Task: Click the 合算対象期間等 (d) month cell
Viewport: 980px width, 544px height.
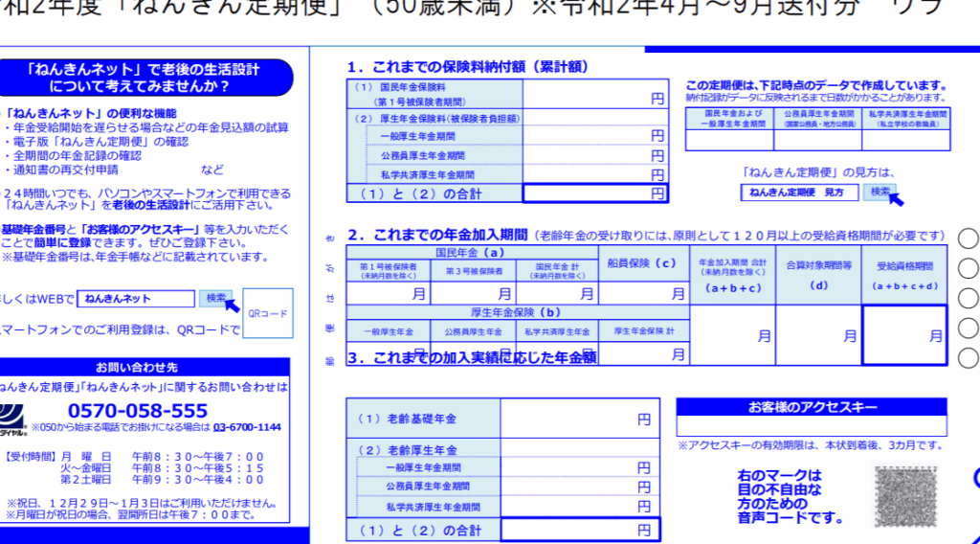Action: point(819,335)
